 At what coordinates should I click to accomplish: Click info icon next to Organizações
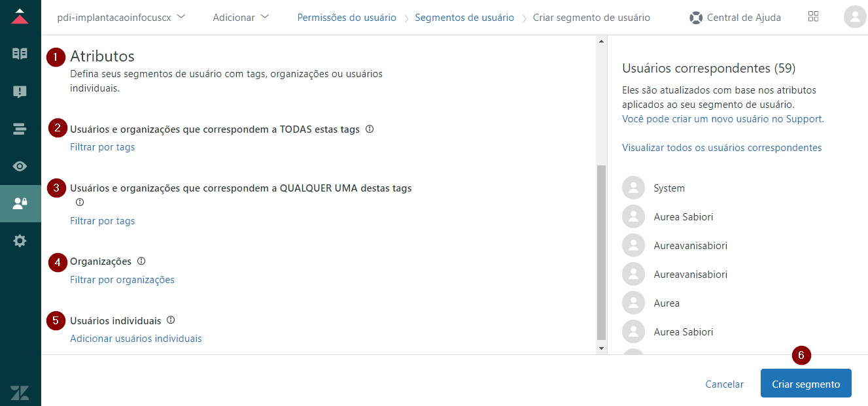pos(141,262)
